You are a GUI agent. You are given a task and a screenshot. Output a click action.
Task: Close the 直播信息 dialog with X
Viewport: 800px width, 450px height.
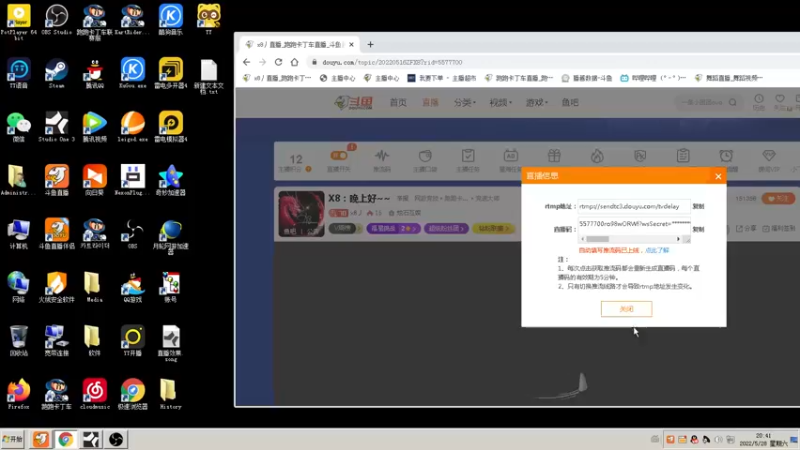(x=718, y=177)
